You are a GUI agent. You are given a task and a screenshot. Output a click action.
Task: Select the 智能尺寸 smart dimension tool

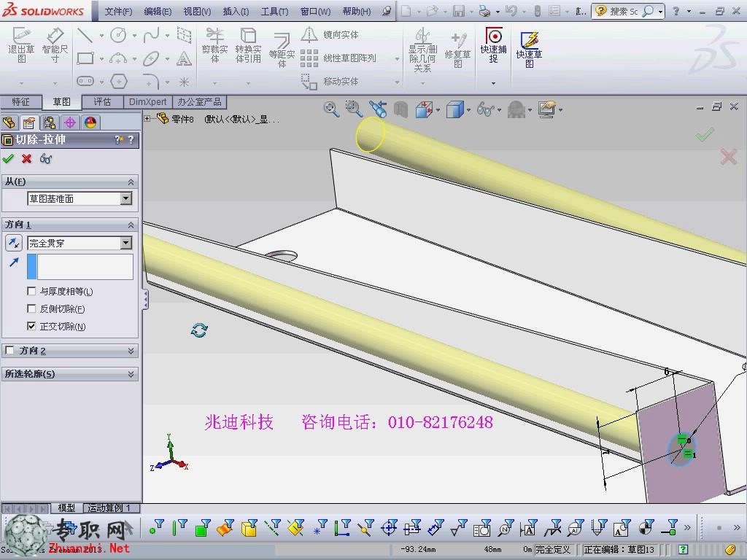pyautogui.click(x=55, y=45)
